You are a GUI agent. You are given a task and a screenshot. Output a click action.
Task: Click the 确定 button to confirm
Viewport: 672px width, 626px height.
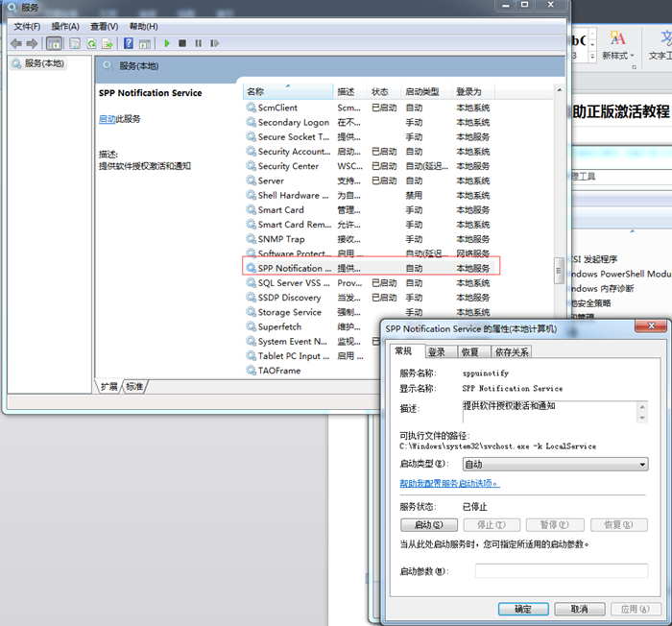click(523, 609)
